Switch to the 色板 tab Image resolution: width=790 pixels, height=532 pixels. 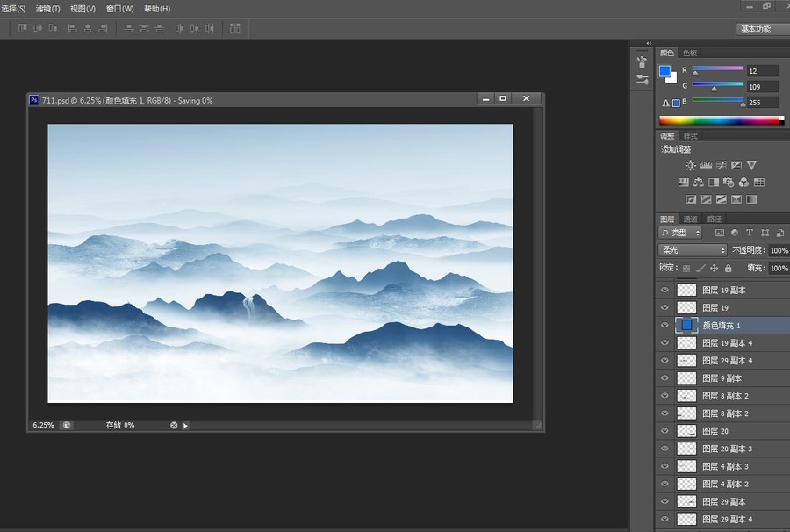[x=690, y=53]
